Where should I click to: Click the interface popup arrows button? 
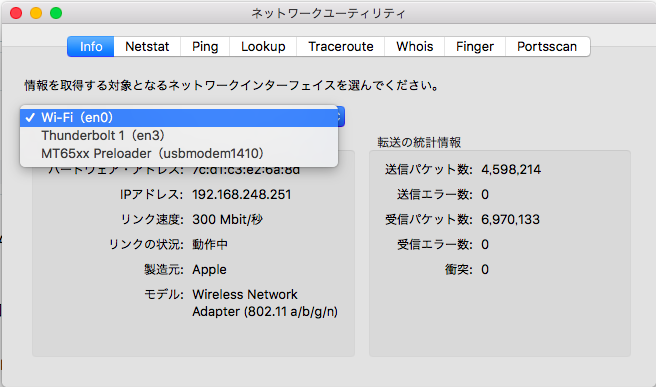pyautogui.click(x=341, y=117)
